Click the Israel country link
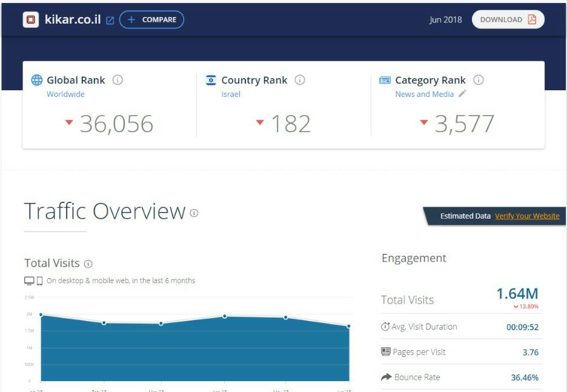 click(231, 94)
